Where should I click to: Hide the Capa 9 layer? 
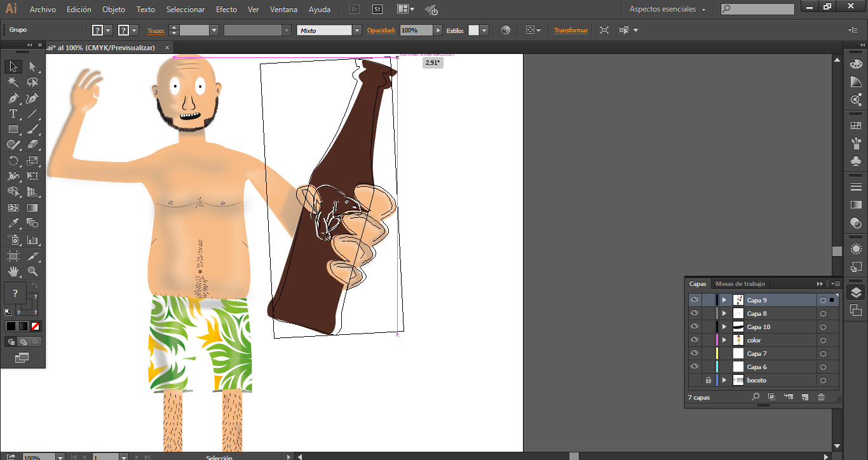point(695,300)
